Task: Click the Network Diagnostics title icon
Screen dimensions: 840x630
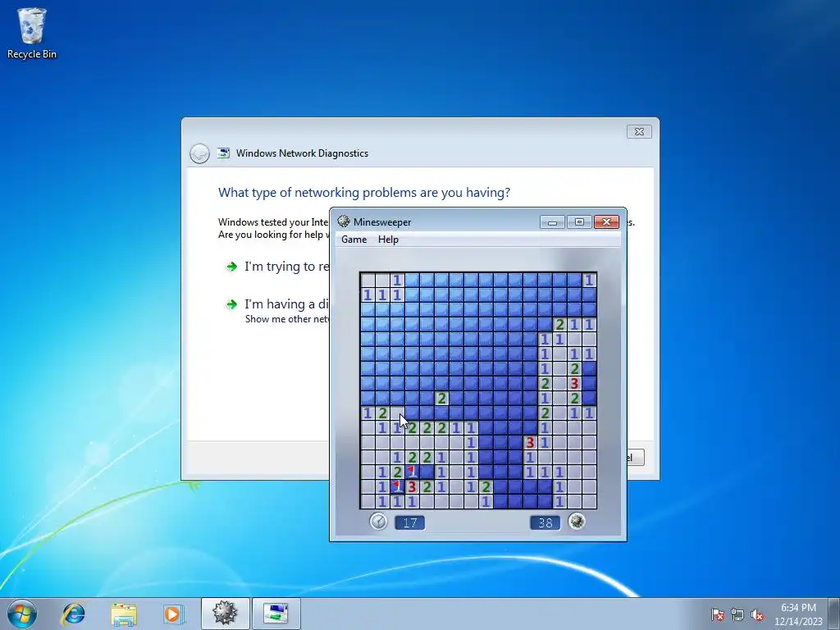Action: click(223, 153)
